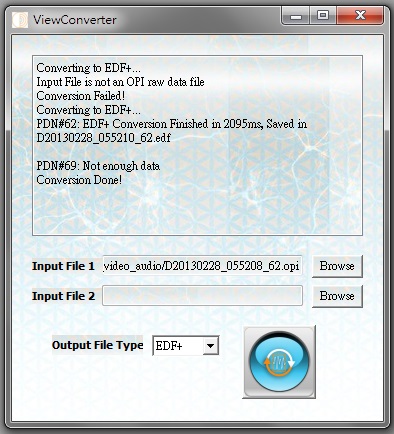Screen dimensions: 394x434
Task: Click the "Output File Type" label
Action: pyautogui.click(x=97, y=345)
